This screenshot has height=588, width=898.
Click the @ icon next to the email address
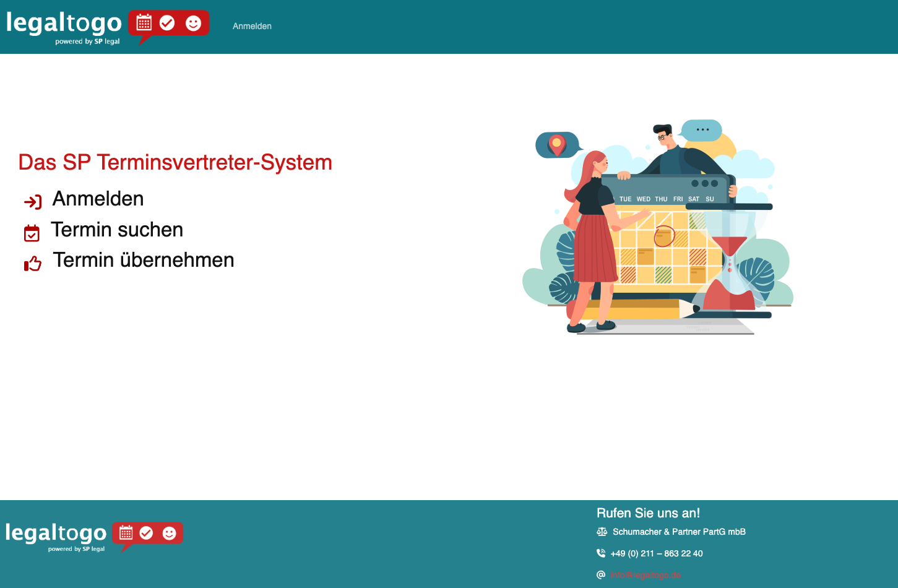click(600, 574)
